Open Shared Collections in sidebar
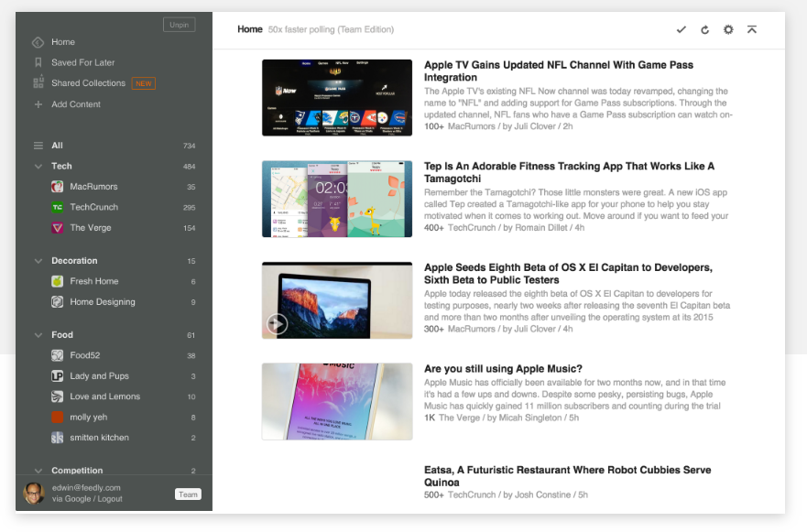Viewport: 807px width, 532px height. (88, 83)
